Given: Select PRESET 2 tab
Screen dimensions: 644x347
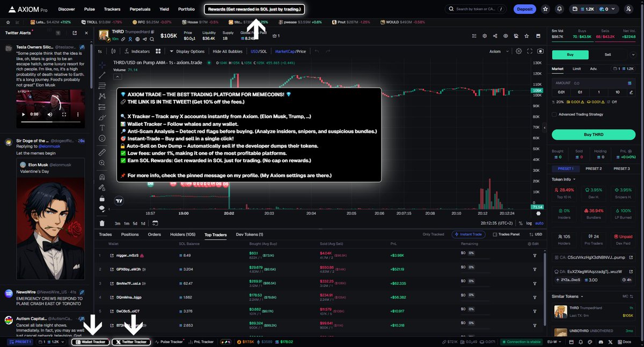Looking at the screenshot, I should point(593,169).
